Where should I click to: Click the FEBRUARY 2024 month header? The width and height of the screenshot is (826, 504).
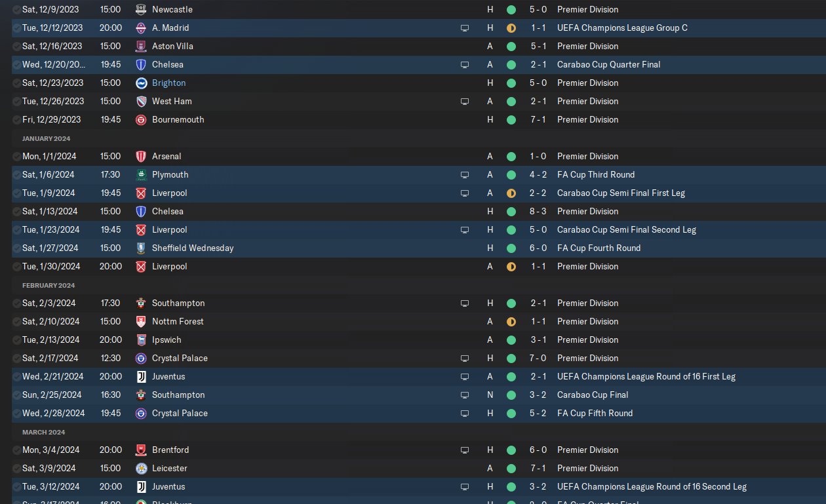tap(49, 285)
